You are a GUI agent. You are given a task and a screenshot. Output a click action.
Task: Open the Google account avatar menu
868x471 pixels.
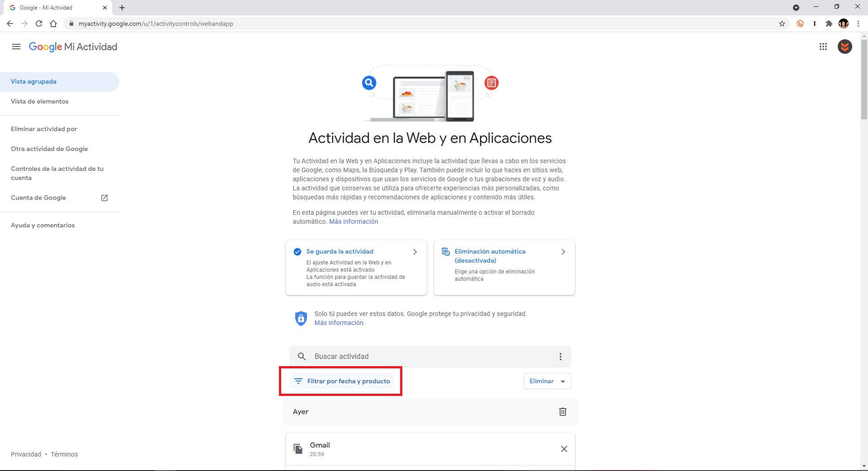pos(844,47)
